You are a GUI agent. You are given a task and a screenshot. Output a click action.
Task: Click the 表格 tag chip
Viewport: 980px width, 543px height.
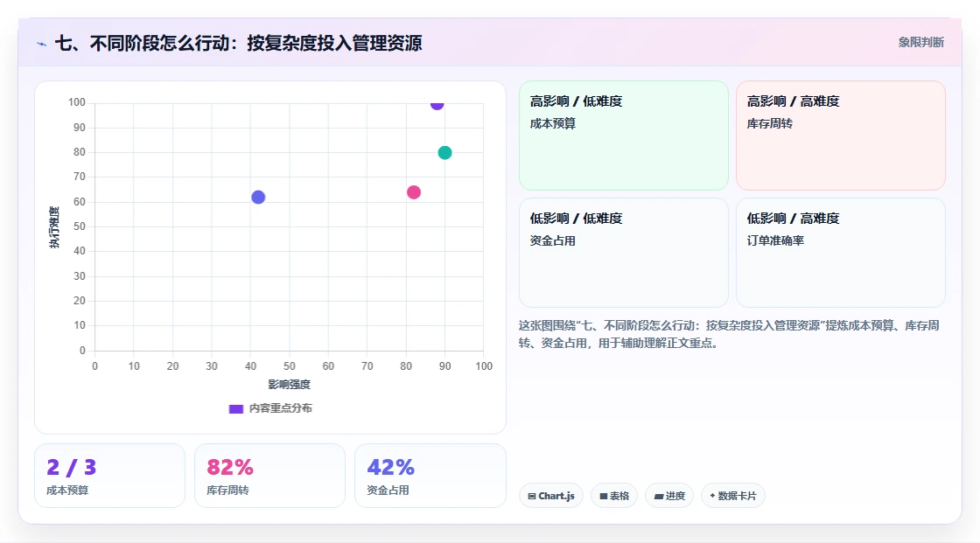pyautogui.click(x=614, y=496)
